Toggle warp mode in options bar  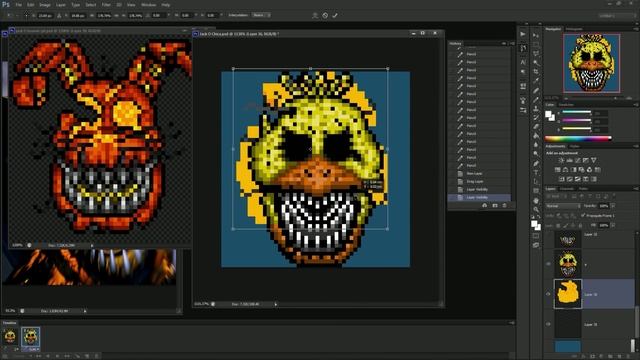tap(315, 16)
